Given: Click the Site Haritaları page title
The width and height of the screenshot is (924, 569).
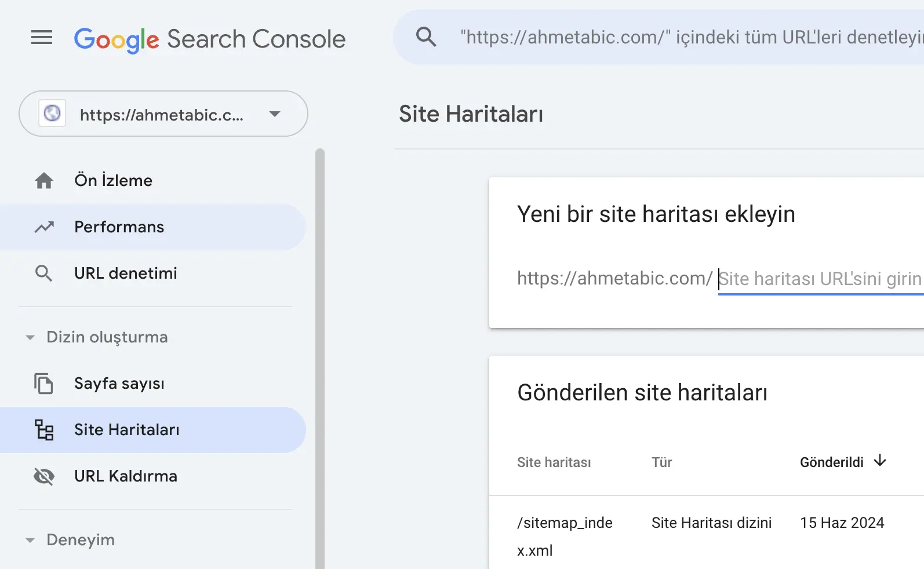Looking at the screenshot, I should 471,114.
